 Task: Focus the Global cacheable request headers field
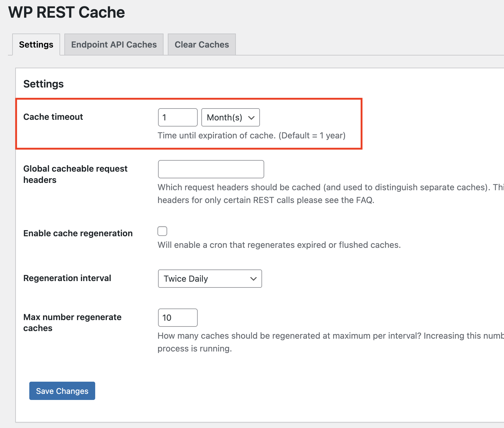[211, 169]
